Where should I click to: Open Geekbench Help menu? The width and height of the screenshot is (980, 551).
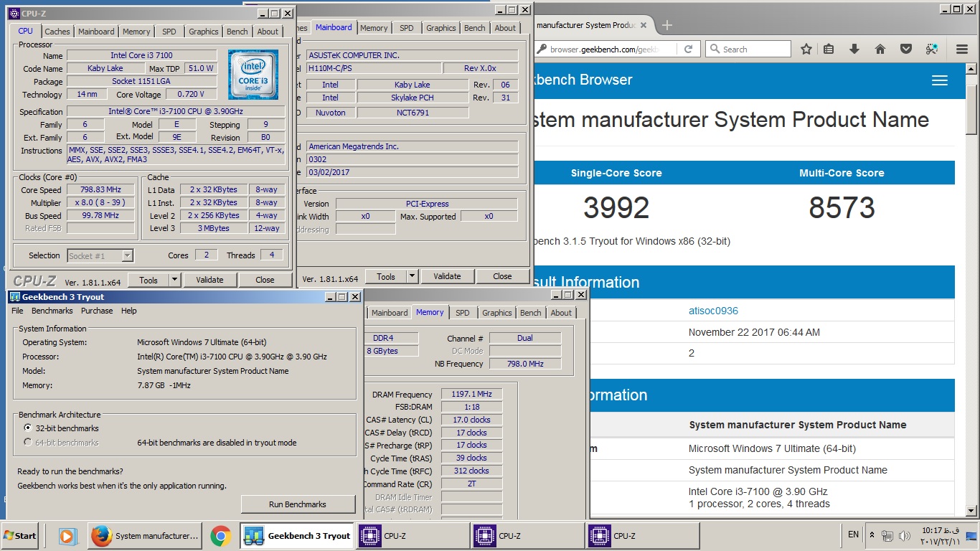tap(129, 311)
